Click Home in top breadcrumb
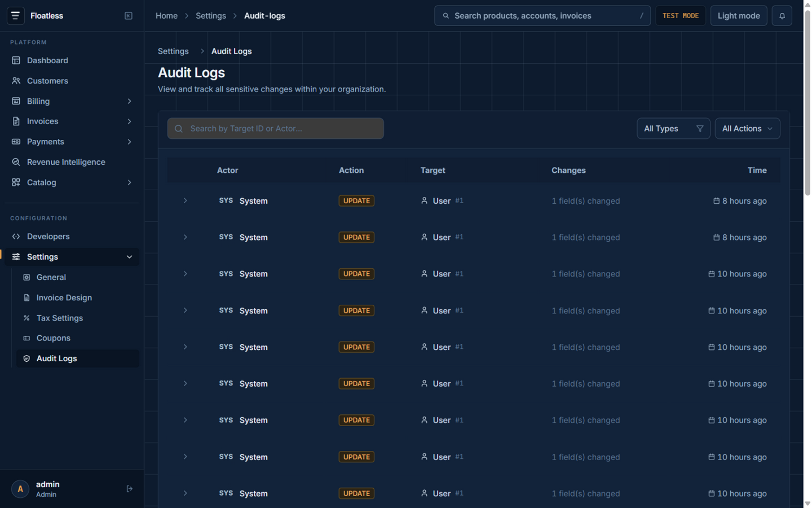The height and width of the screenshot is (508, 812). [166, 16]
